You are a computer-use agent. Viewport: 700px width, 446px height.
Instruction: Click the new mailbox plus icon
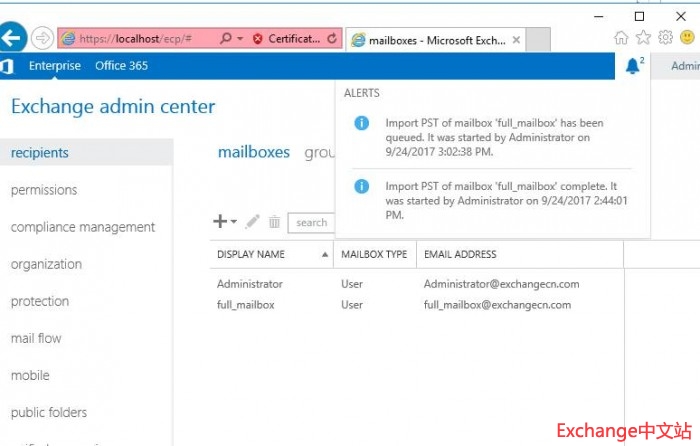point(220,222)
